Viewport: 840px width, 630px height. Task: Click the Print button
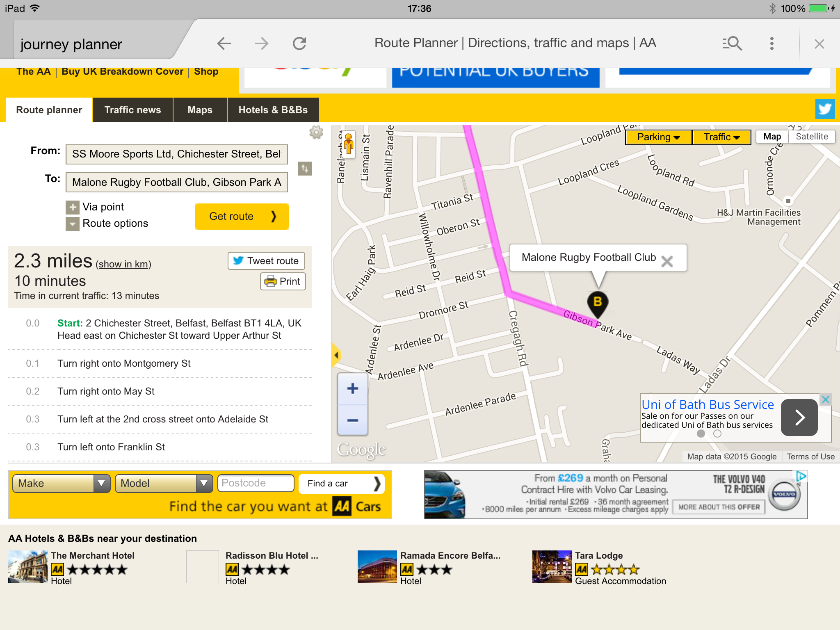[x=283, y=281]
